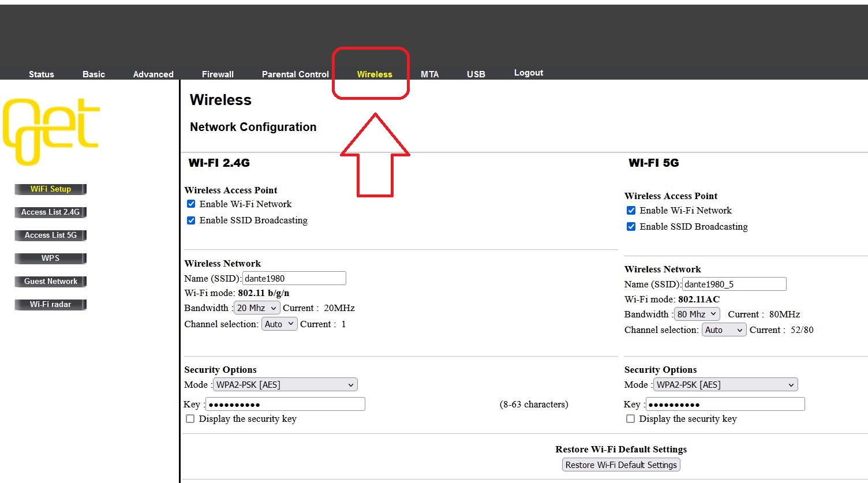Open the 2.4G Bandwidth 20 Mhz dropdown
The width and height of the screenshot is (868, 483).
click(x=257, y=308)
